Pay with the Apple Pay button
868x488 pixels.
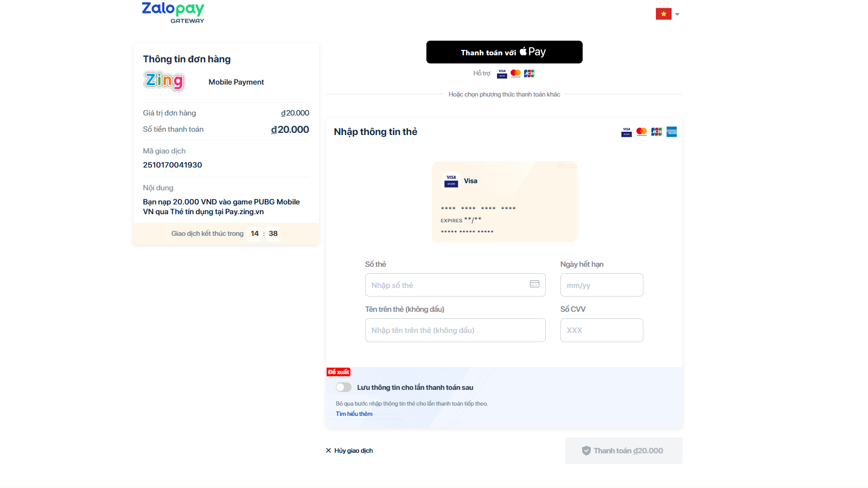(504, 52)
